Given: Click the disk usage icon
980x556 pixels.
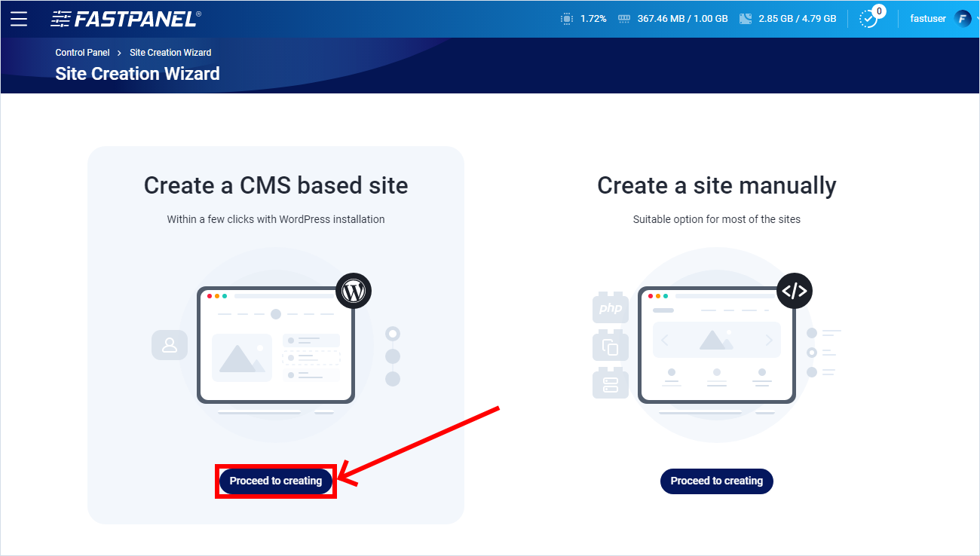Looking at the screenshot, I should pos(746,19).
